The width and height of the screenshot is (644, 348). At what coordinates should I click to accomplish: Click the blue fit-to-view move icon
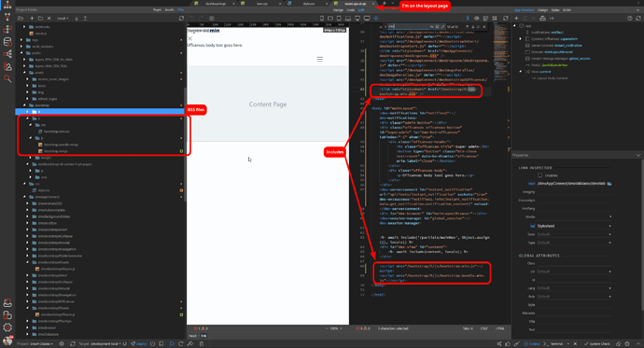click(x=376, y=18)
